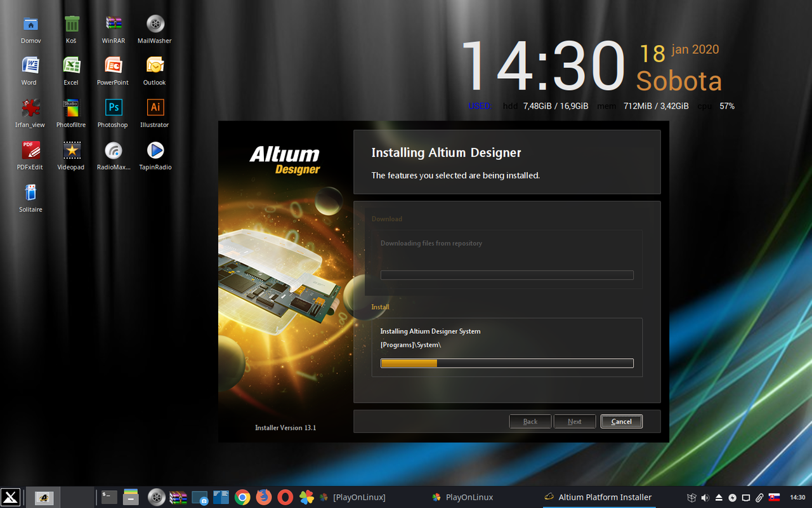Click the '[Programs]\System\' path text
Viewport: 812px width, 508px height.
pos(410,345)
